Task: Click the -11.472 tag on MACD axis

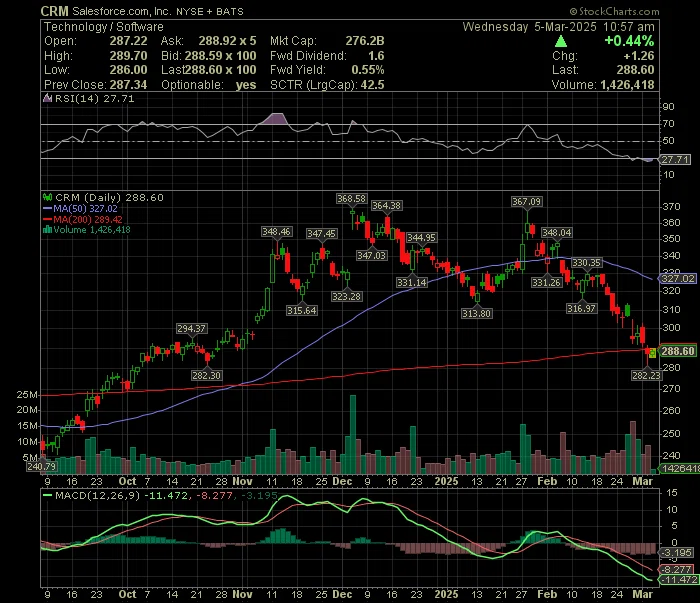Action: coord(679,580)
